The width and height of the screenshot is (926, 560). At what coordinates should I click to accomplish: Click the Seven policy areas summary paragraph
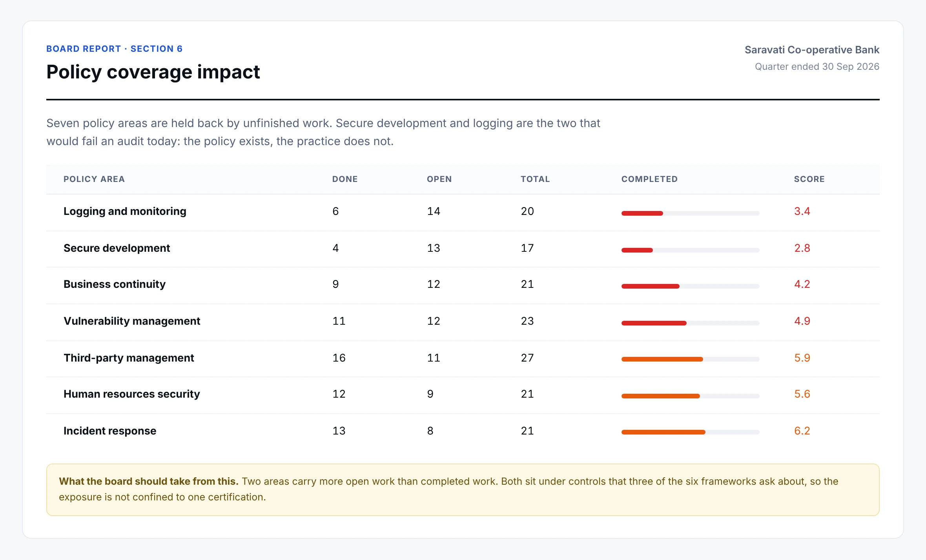(323, 132)
